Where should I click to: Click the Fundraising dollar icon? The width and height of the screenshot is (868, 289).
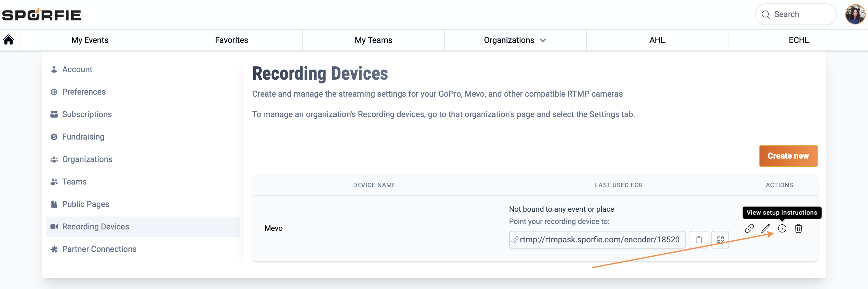[x=54, y=137]
